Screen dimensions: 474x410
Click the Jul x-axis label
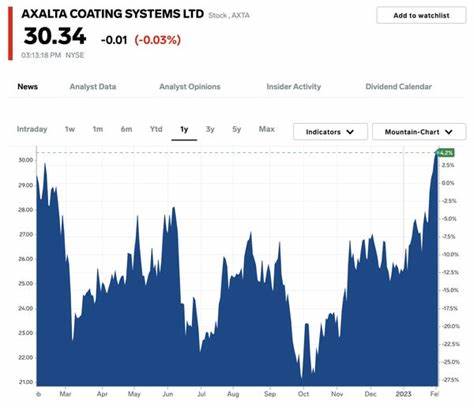[201, 394]
